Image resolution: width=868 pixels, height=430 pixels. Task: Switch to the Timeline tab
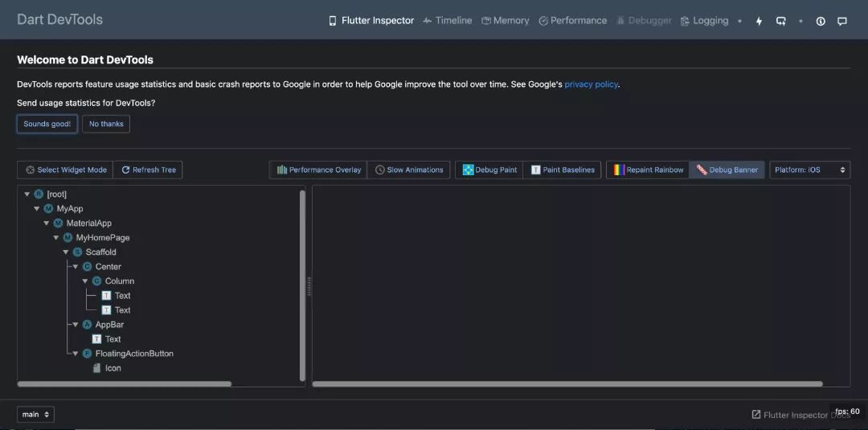coord(448,20)
